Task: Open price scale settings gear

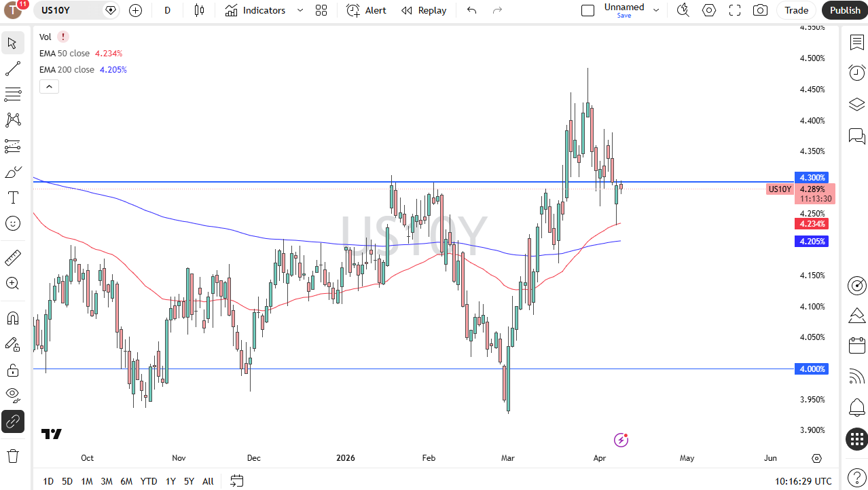Action: (x=816, y=458)
